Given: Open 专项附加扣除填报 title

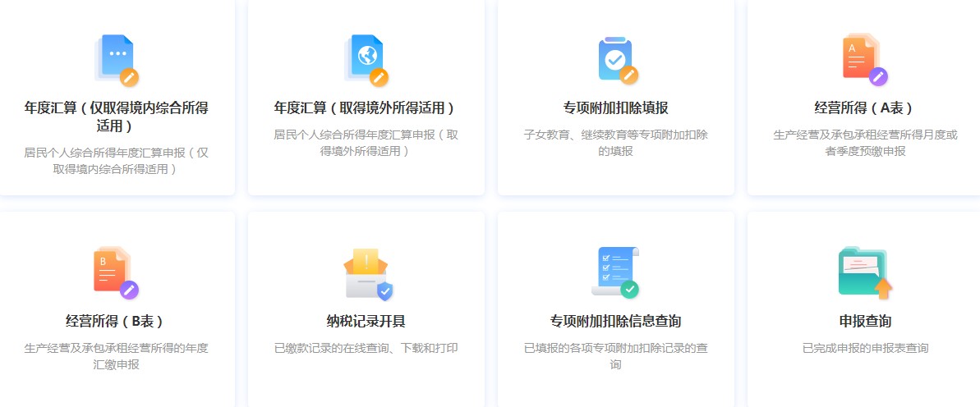Looking at the screenshot, I should coord(615,108).
